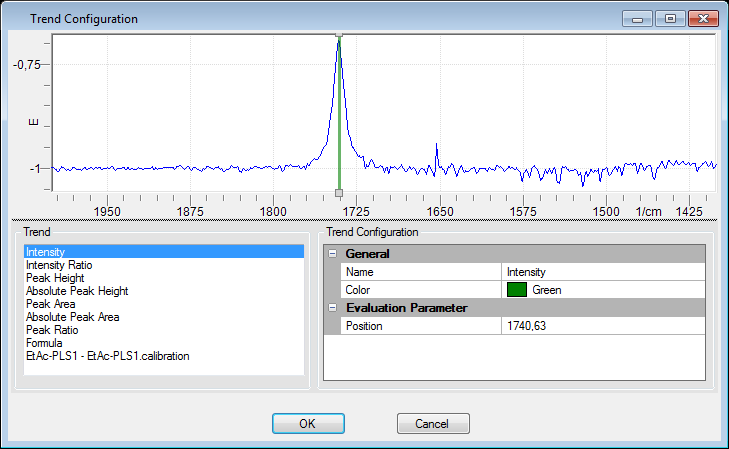
Task: Click the green color swatch
Action: (517, 290)
